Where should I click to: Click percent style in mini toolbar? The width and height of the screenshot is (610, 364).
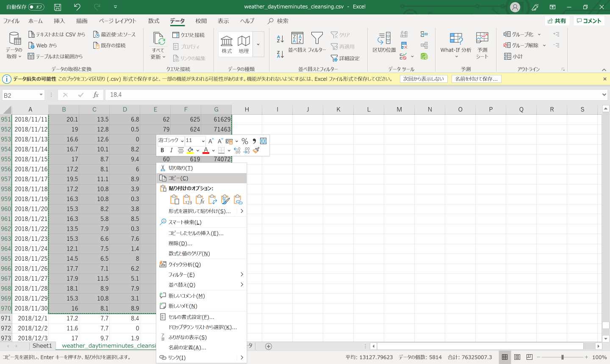[245, 141]
